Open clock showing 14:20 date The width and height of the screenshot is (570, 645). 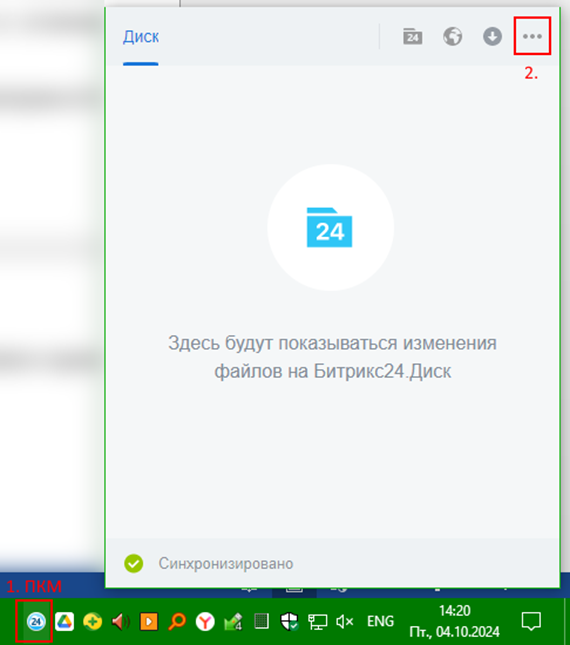click(454, 621)
